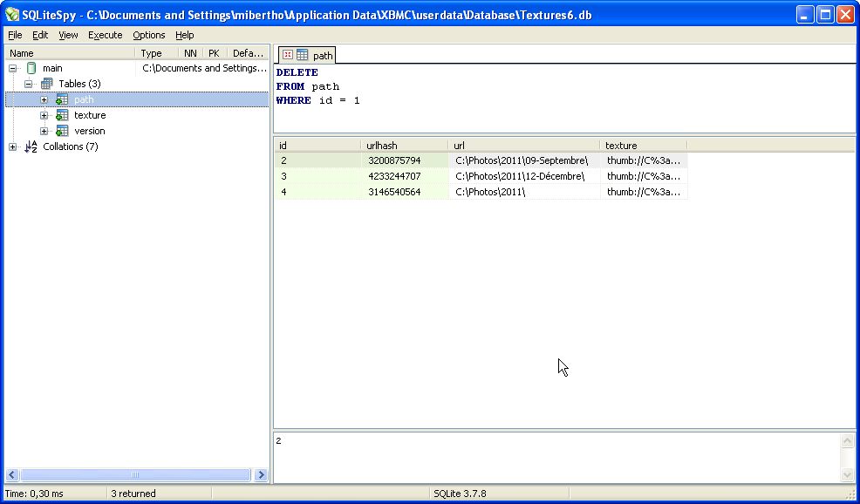Click the Type column header in schema tree
The image size is (860, 504).
[x=157, y=53]
